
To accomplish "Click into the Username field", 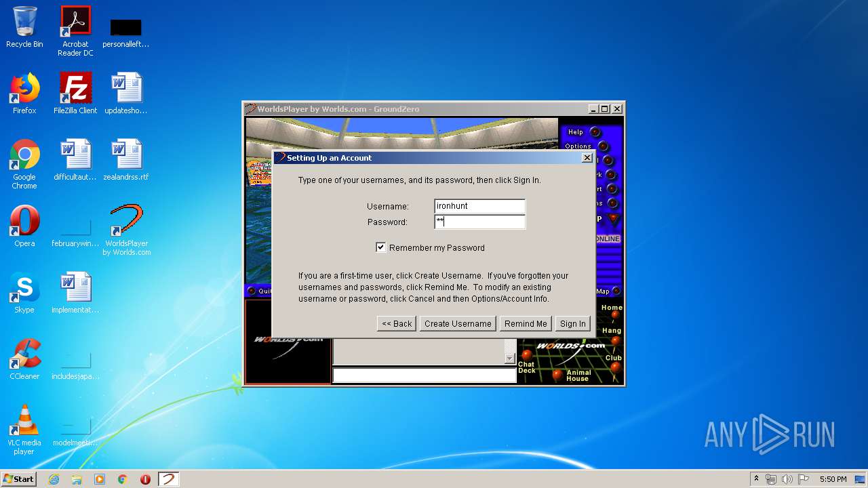I will coord(479,206).
